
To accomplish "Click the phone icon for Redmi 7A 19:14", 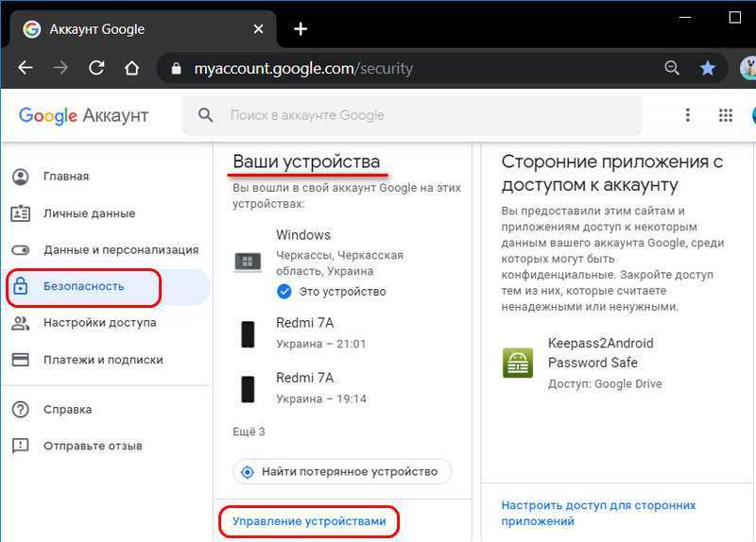I will coord(248,389).
